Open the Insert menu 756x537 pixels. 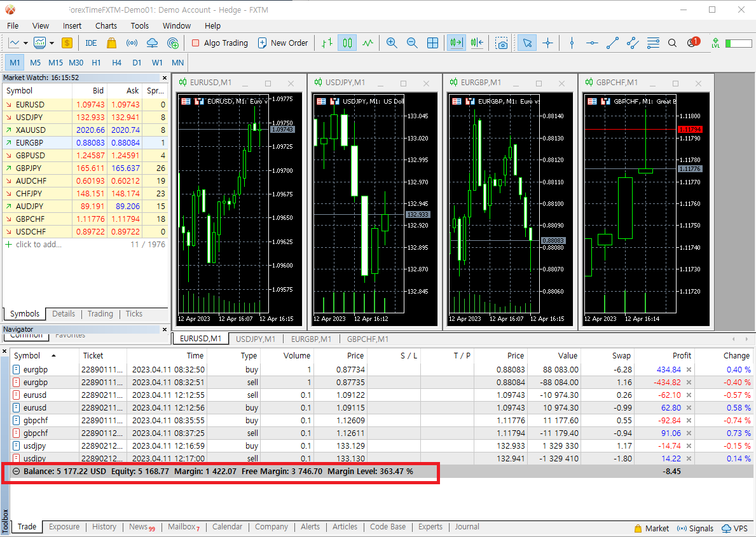click(x=72, y=25)
